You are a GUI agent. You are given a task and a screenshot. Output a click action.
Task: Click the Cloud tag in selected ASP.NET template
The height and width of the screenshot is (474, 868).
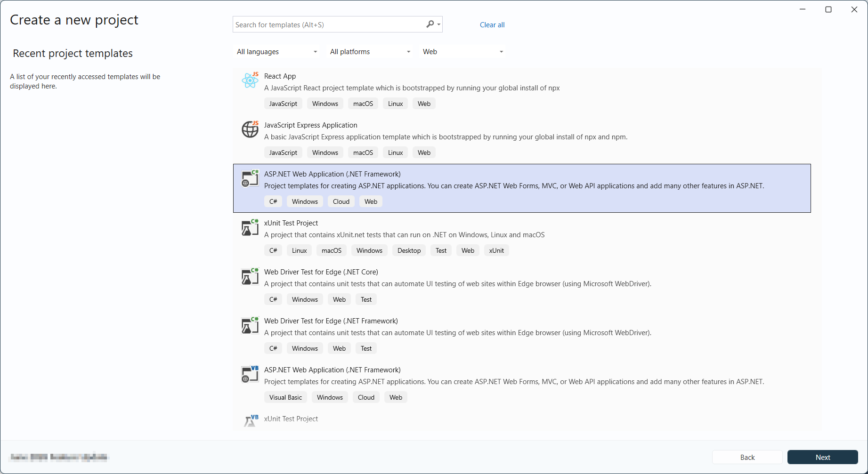(x=341, y=201)
